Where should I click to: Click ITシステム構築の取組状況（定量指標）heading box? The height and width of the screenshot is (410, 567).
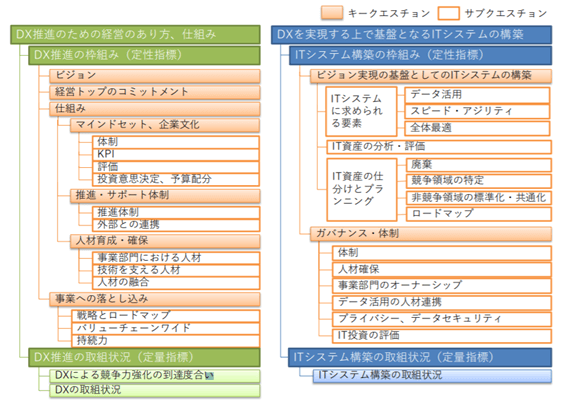[x=420, y=357]
